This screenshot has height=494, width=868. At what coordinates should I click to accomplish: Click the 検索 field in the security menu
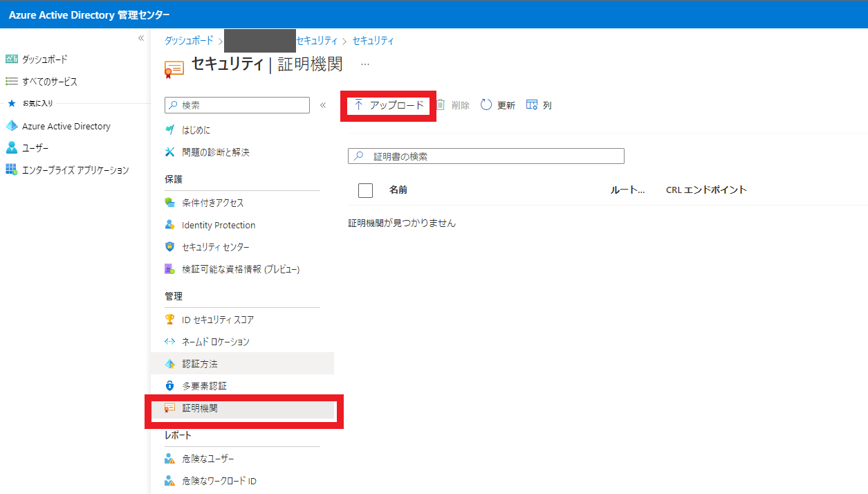(x=237, y=105)
